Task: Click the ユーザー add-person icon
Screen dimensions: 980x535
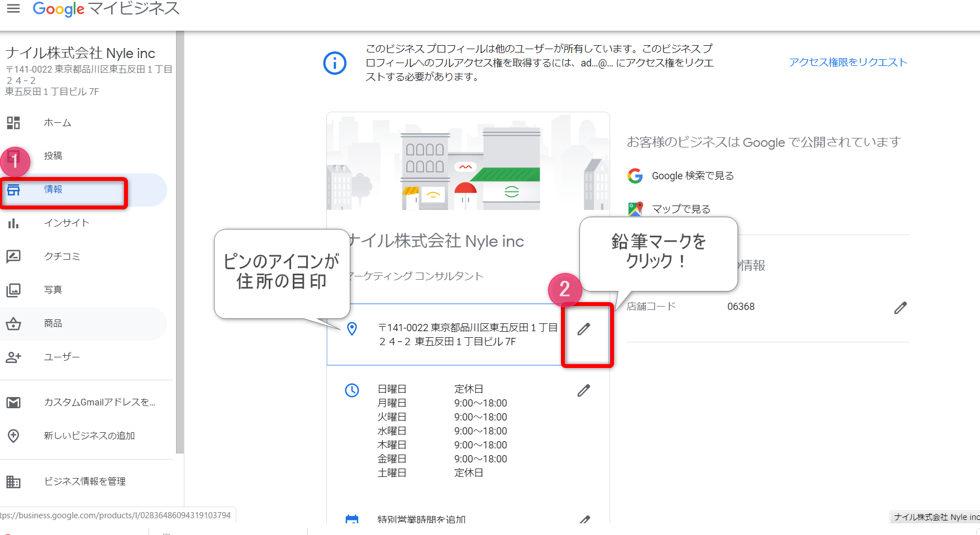Action: (x=13, y=357)
